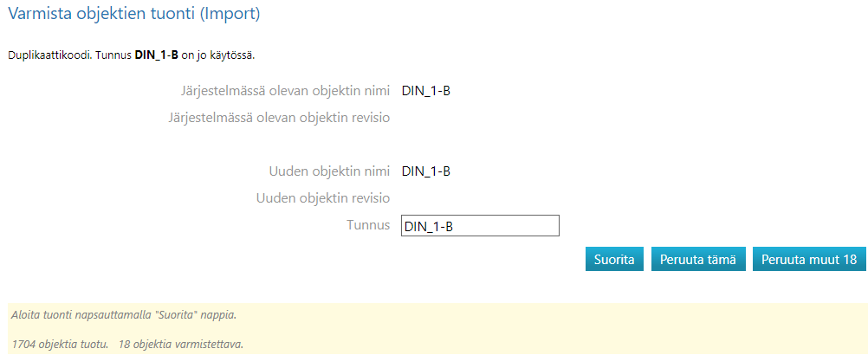Click the "on jo käytössä" text in the warning
Image resolution: width=868 pixels, height=355 pixels.
click(217, 55)
